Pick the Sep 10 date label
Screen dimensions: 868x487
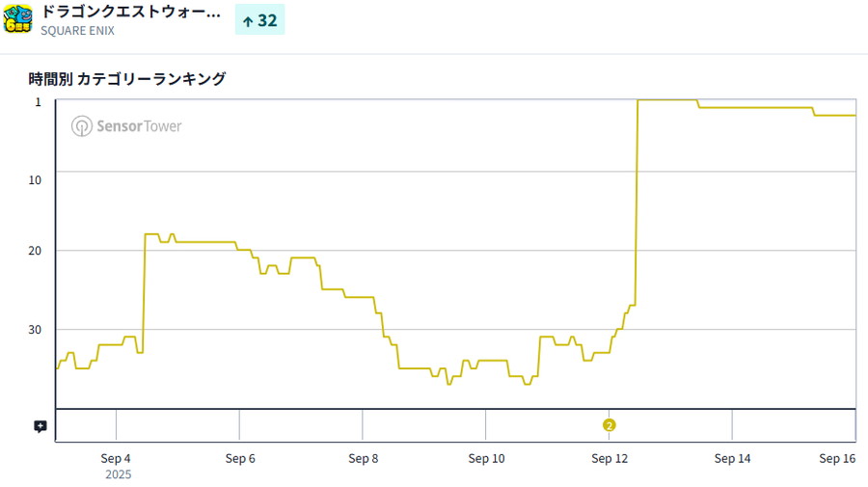click(x=486, y=458)
